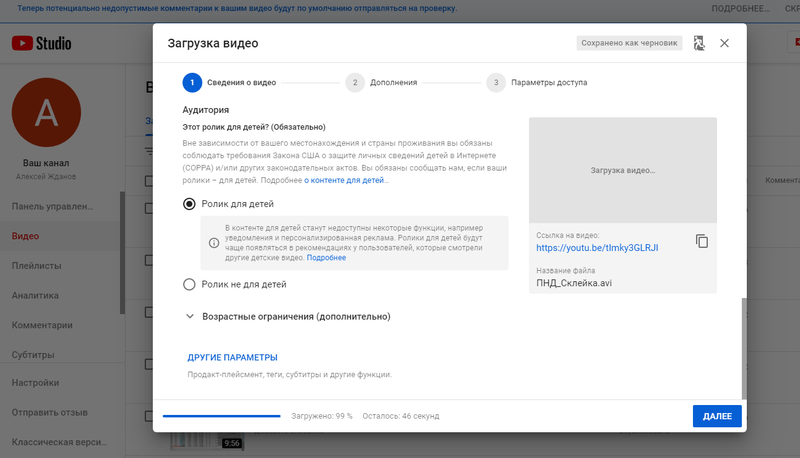Click the upload progress bar

221,416
